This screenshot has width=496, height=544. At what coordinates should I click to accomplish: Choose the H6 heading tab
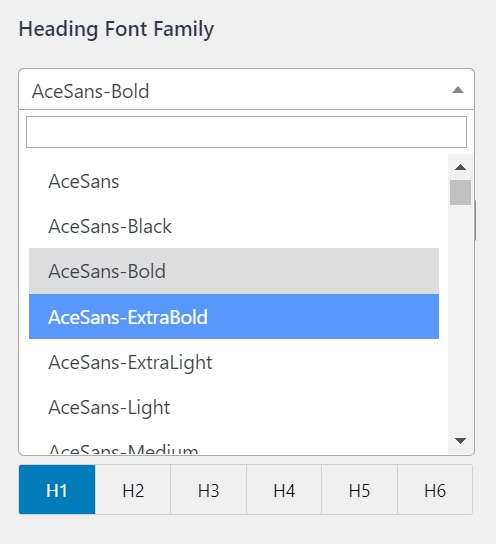click(x=435, y=490)
